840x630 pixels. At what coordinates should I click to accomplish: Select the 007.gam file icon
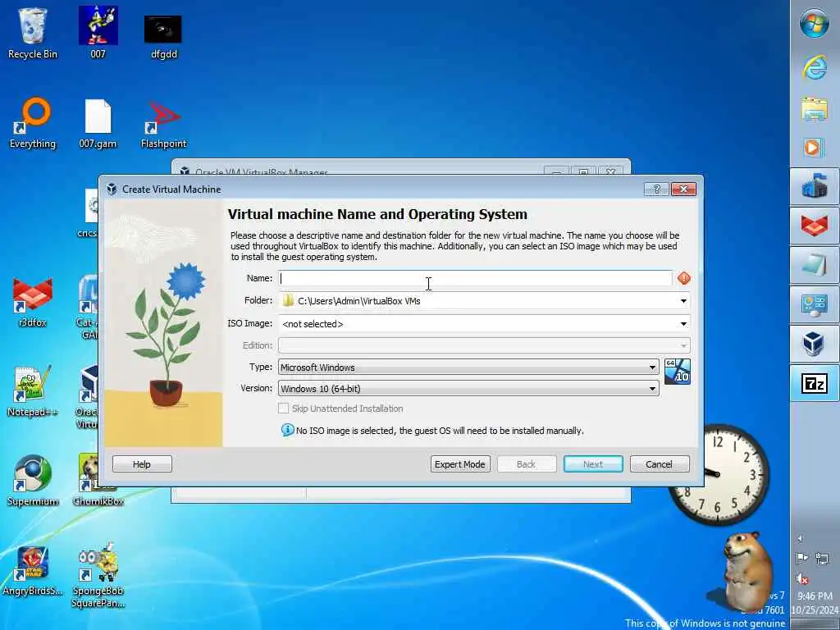click(x=98, y=123)
